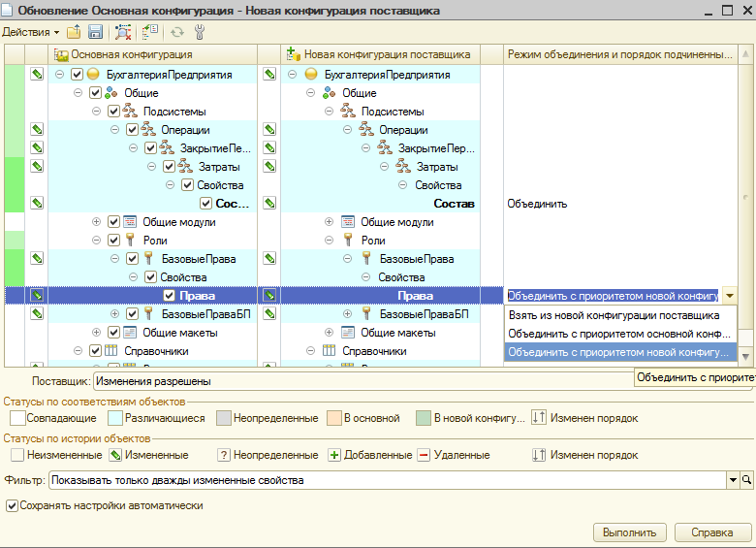Click Основная конфигурация column header icon

pyautogui.click(x=61, y=55)
